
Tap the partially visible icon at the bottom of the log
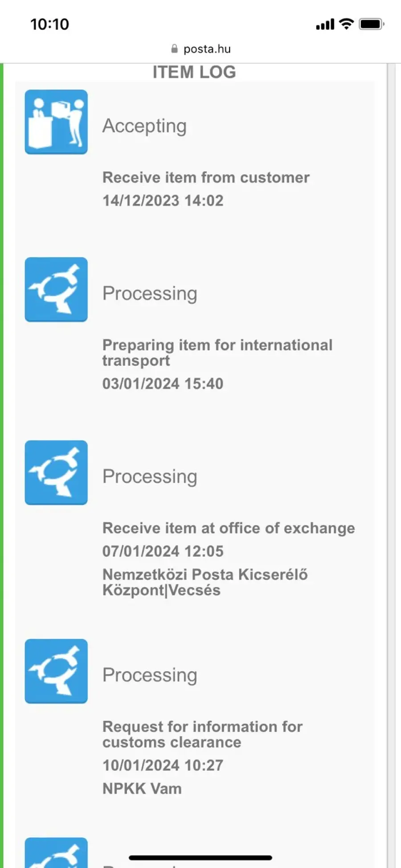point(56,852)
